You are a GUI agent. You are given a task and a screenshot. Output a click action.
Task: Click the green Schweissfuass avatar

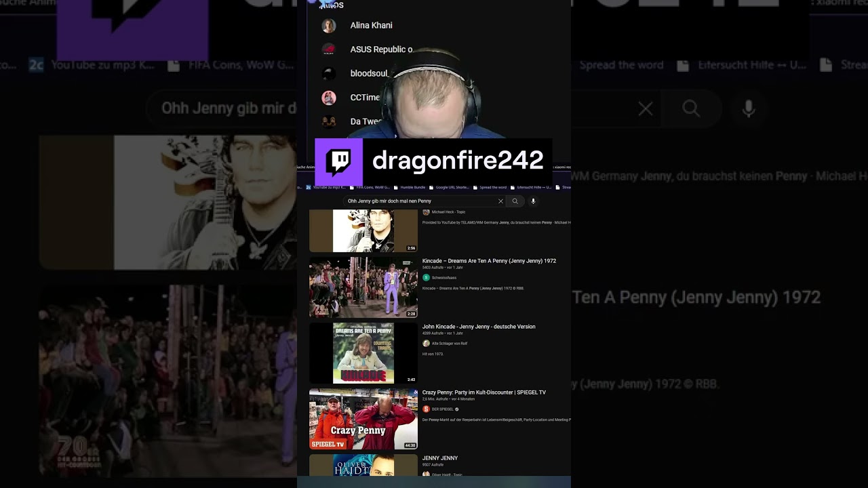(426, 278)
